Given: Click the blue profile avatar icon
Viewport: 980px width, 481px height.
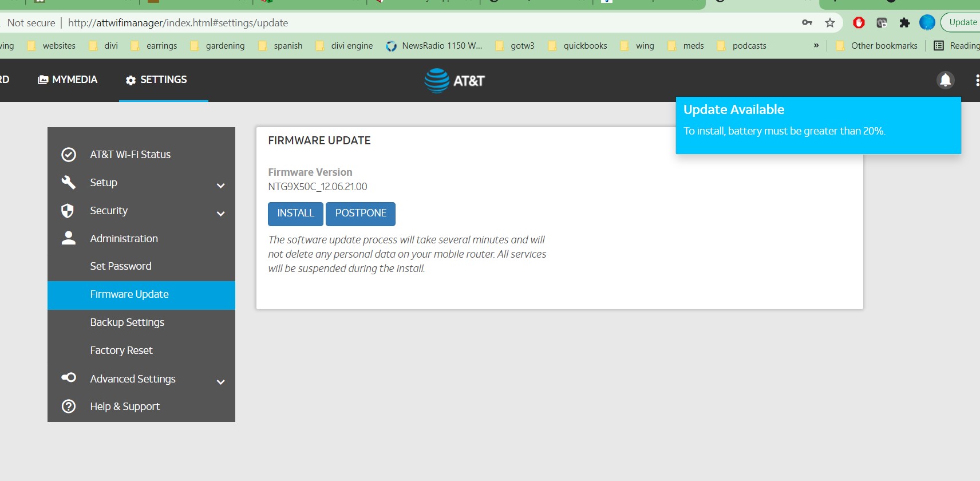Looking at the screenshot, I should click(x=927, y=22).
